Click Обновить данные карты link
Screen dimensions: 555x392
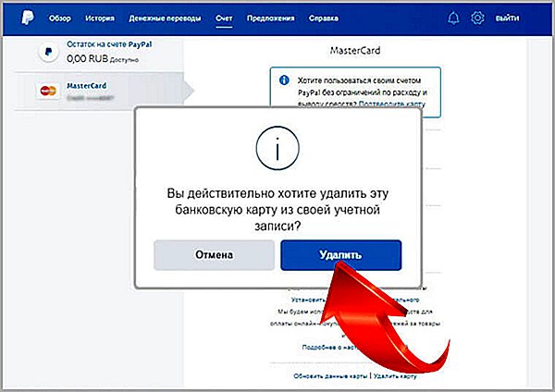(330, 376)
